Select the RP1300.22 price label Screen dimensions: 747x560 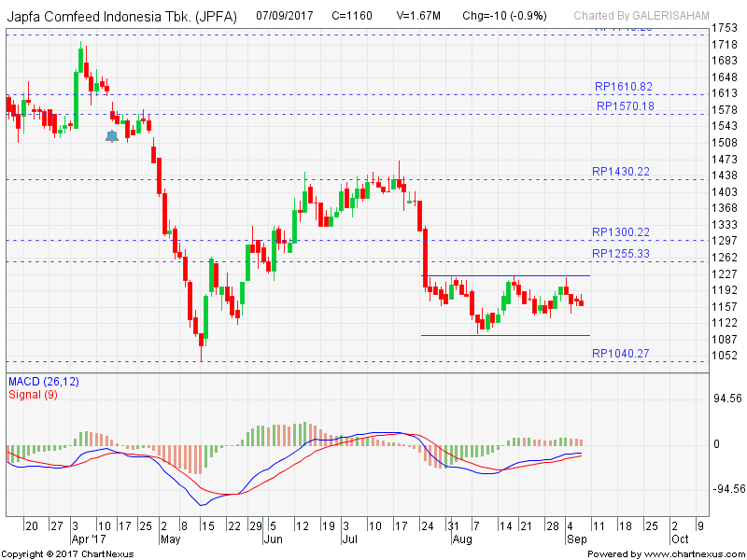click(x=621, y=232)
